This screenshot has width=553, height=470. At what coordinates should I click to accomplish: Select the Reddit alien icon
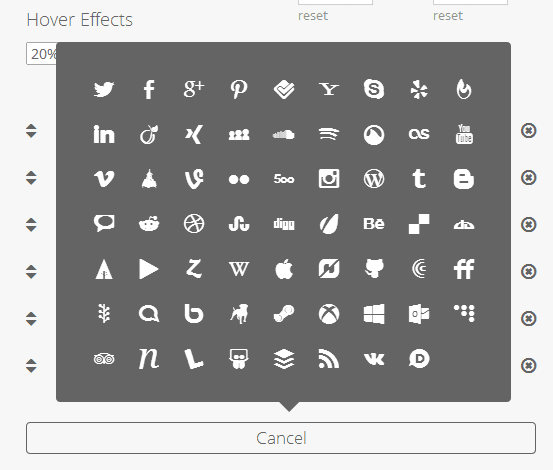tap(149, 224)
